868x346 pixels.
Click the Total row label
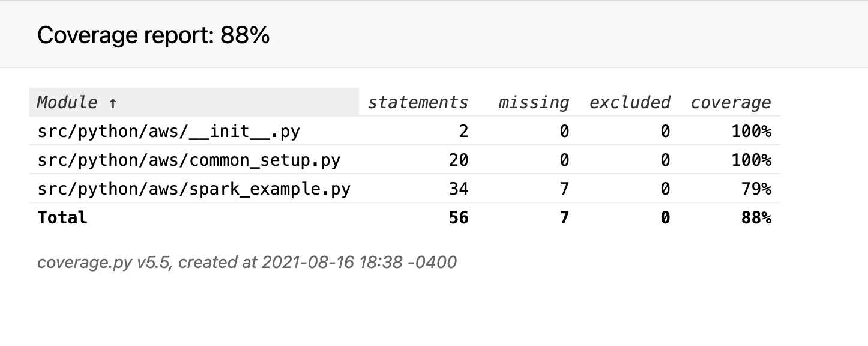(x=62, y=217)
